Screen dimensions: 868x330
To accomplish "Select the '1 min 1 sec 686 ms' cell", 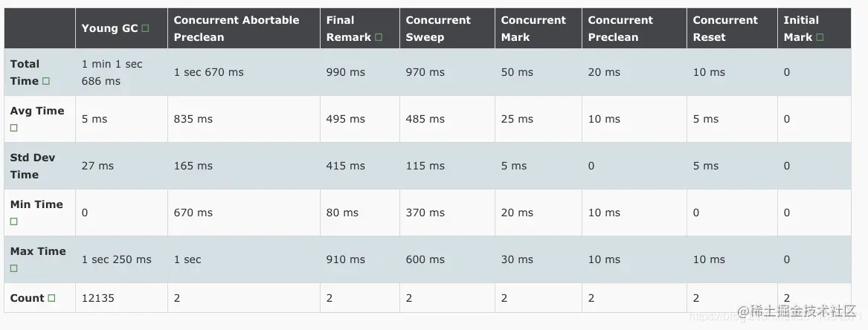I will (112, 72).
